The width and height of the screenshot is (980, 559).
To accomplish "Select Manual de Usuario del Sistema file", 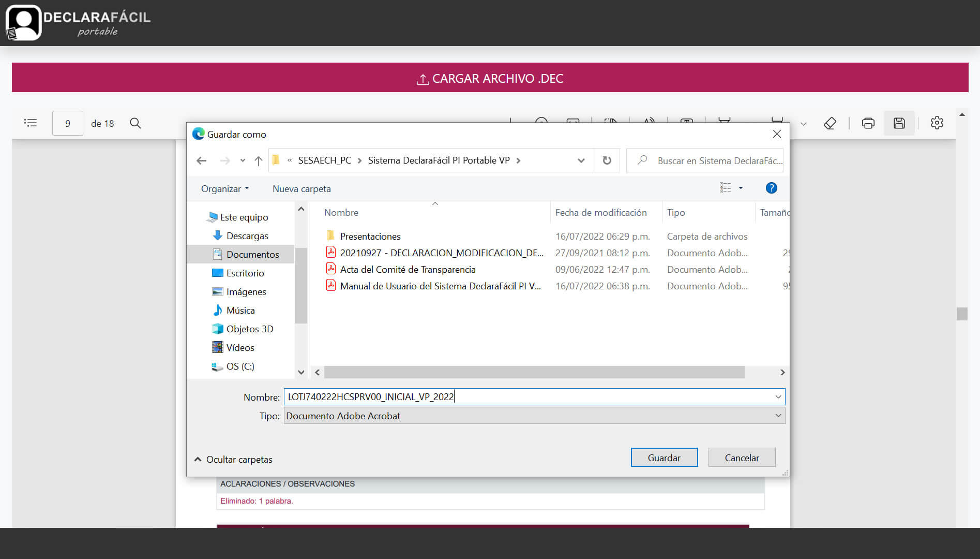I will (x=440, y=286).
